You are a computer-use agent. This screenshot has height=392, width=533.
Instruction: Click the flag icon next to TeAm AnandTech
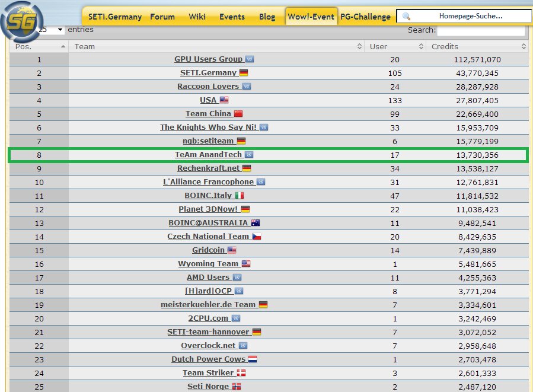(249, 154)
